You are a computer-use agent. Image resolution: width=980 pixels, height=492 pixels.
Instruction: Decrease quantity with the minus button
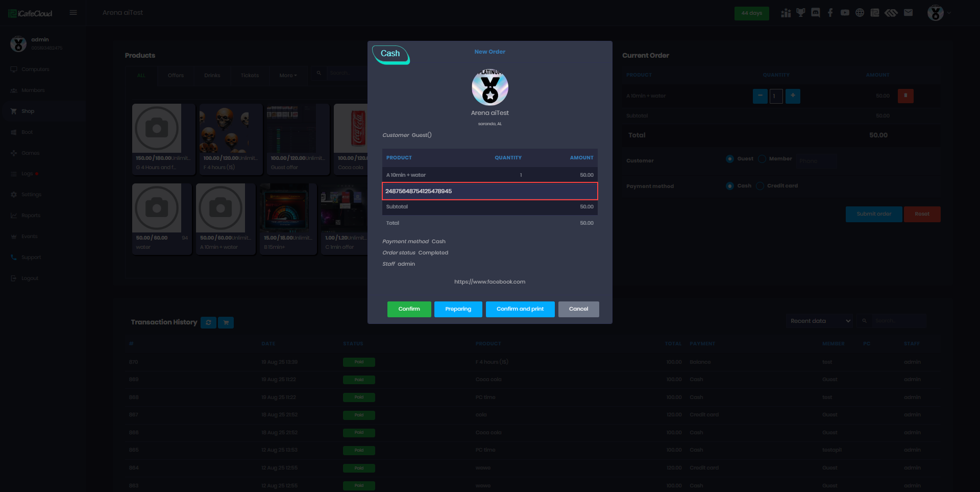pos(760,96)
